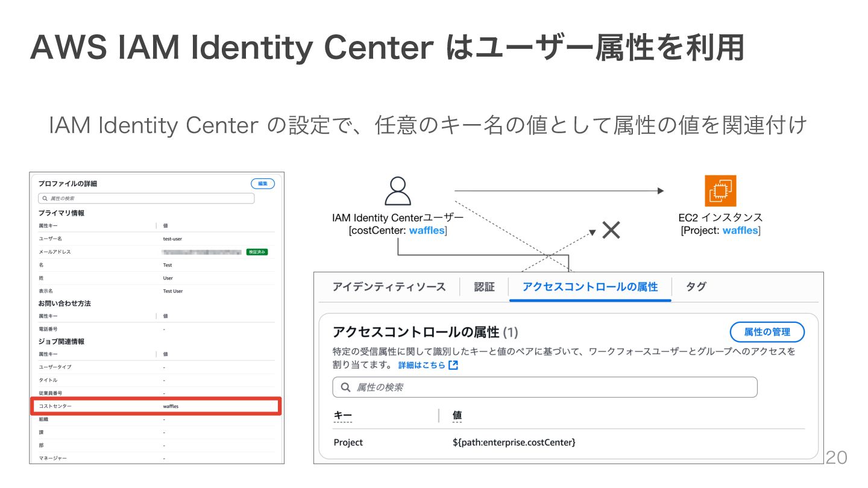Click the マネージャー attribute label
Viewport: 868px width, 488px height.
pyautogui.click(x=53, y=458)
